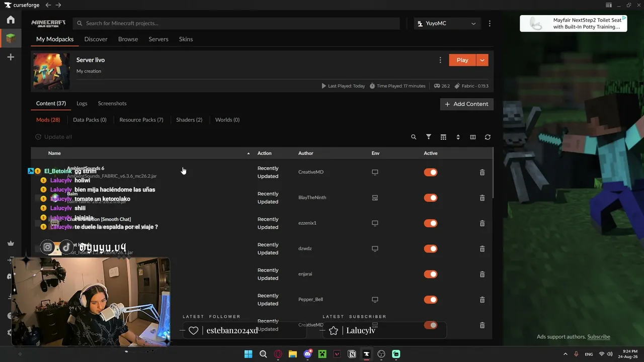Screen dimensions: 644x362
Task: Open the crown premium icon in sidebar
Action: pyautogui.click(x=11, y=243)
